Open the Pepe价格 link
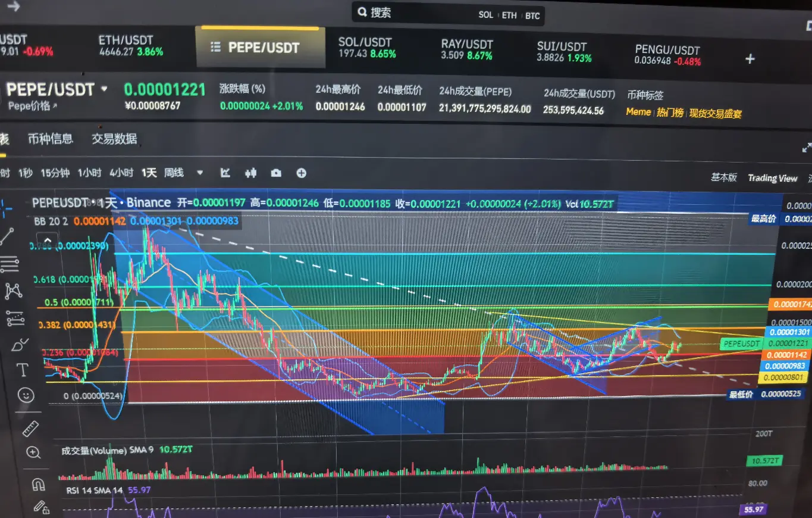Image resolution: width=812 pixels, height=518 pixels. 33,106
